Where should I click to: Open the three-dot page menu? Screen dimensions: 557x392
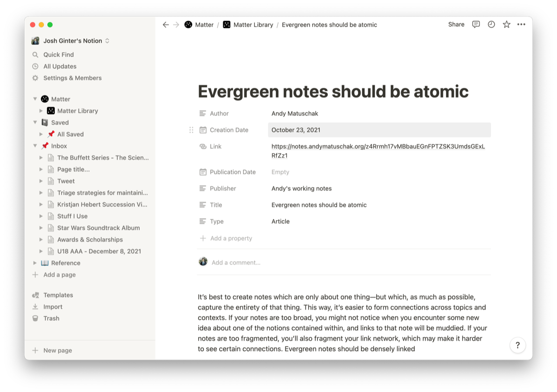coord(521,25)
